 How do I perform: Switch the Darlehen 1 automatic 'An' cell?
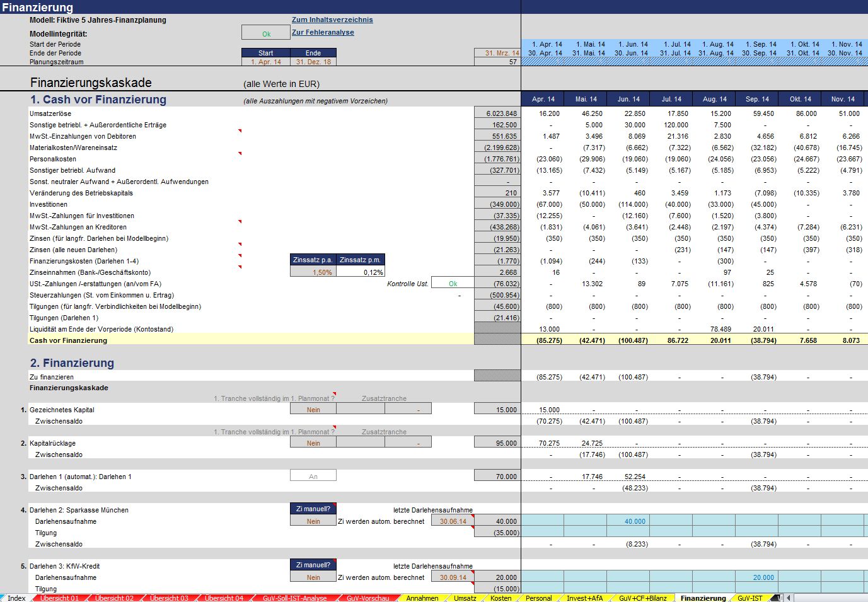[313, 477]
